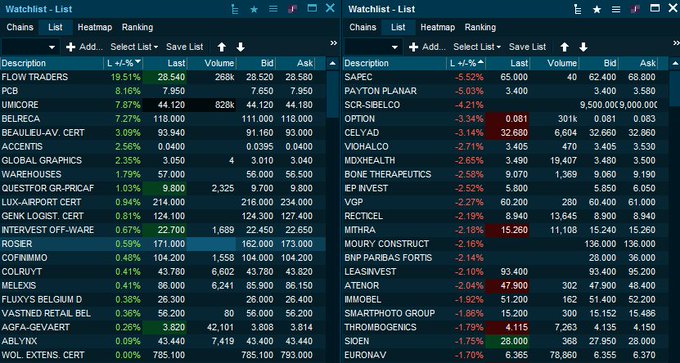Click the Add... button in left Watchlist

(84, 47)
